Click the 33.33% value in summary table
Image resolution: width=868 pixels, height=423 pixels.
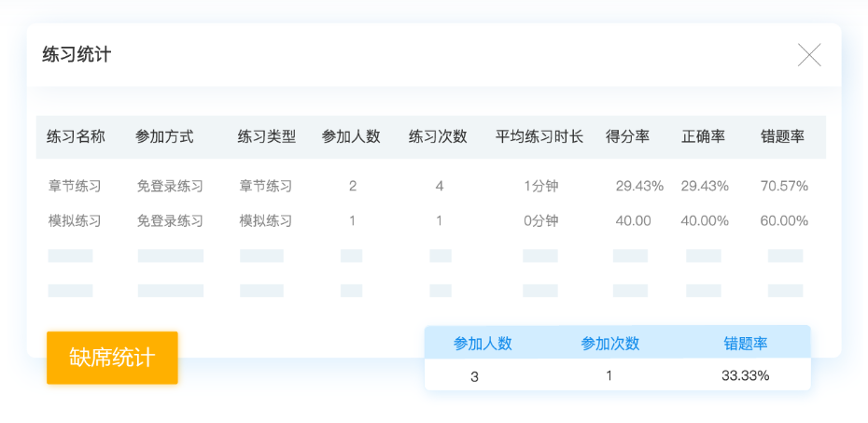click(745, 376)
